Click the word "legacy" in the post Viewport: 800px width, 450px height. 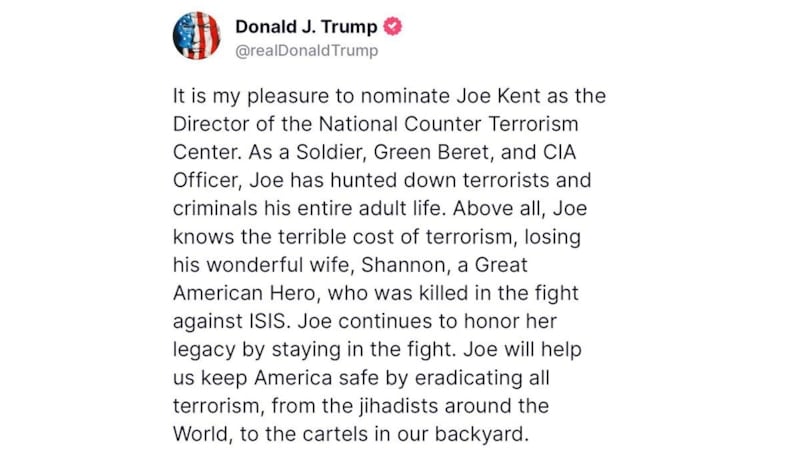[203, 352]
